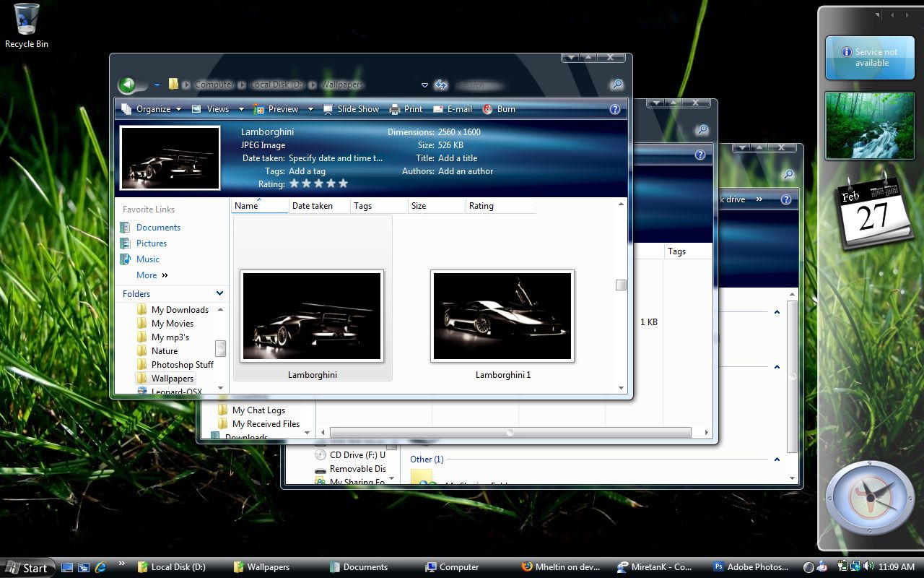Click vertical scrollbar thumb in Wallpapers file list

621,285
